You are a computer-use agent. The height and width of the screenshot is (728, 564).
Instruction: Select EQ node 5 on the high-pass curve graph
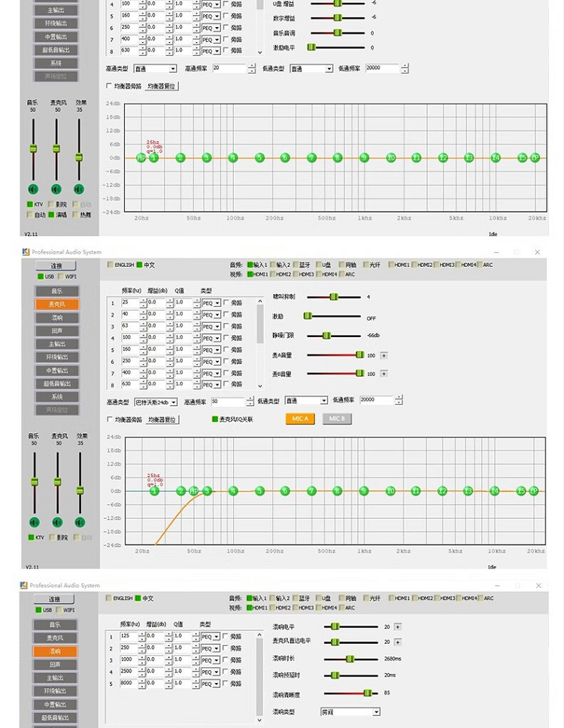[259, 491]
